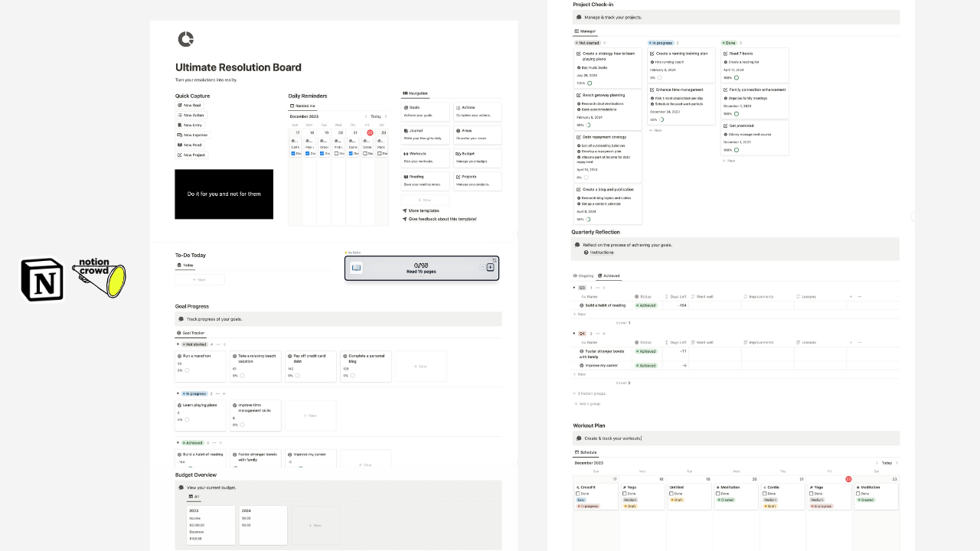980x551 pixels.
Task: Open the Journal navigation card icon
Action: point(406,131)
